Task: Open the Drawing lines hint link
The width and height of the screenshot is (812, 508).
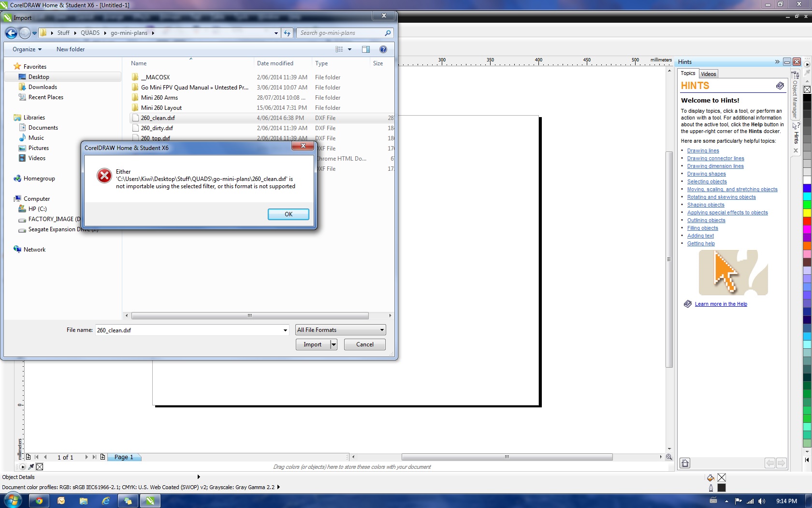Action: point(703,151)
